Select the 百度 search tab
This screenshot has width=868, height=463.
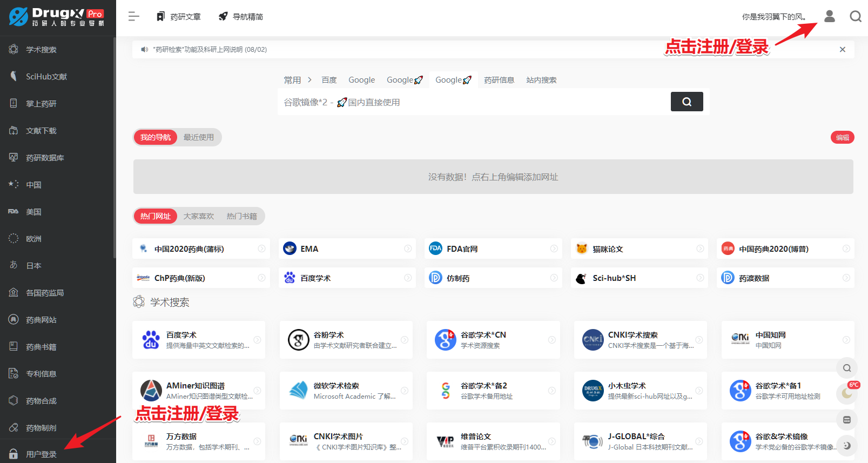point(329,80)
